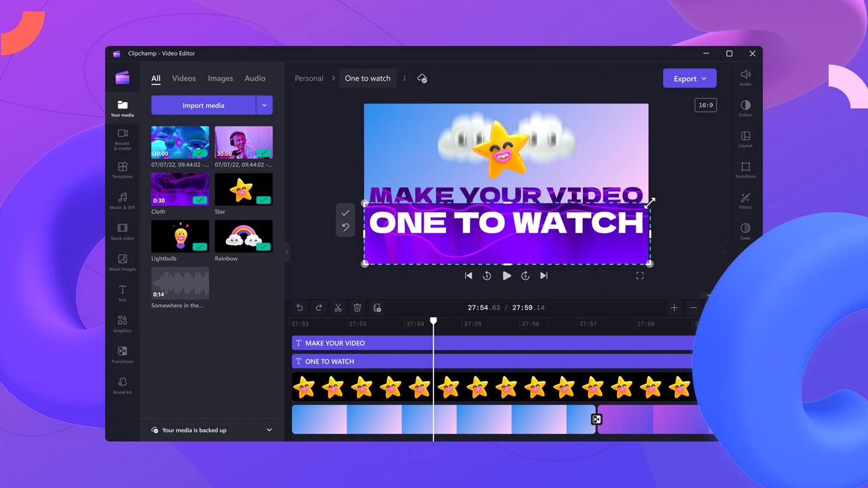Switch to the Videos tab
Image resolution: width=868 pixels, height=488 pixels.
point(184,78)
